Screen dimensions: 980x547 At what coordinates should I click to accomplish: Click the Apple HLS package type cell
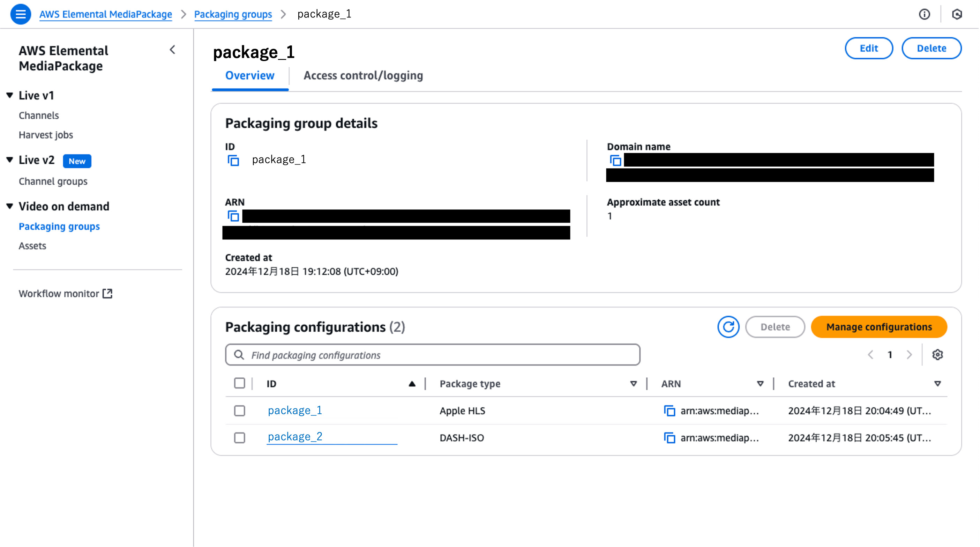click(462, 411)
